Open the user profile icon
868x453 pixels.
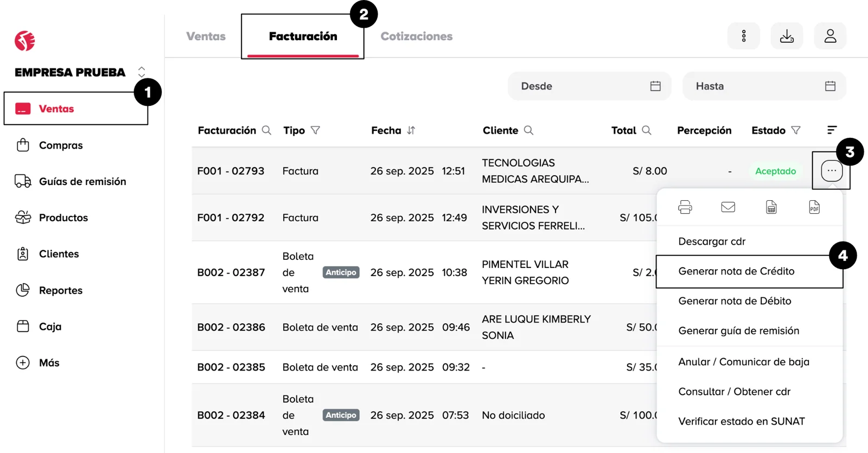(830, 36)
